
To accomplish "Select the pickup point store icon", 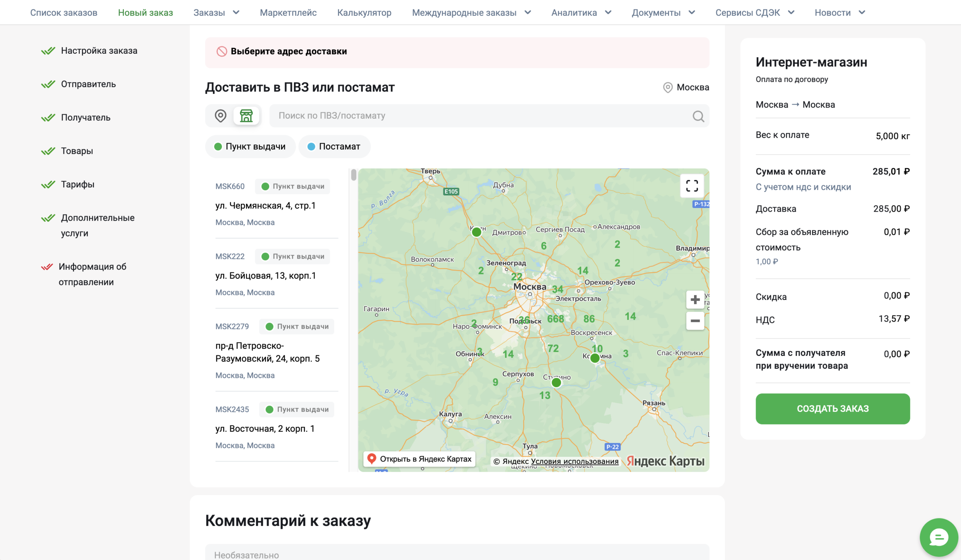I will click(246, 116).
